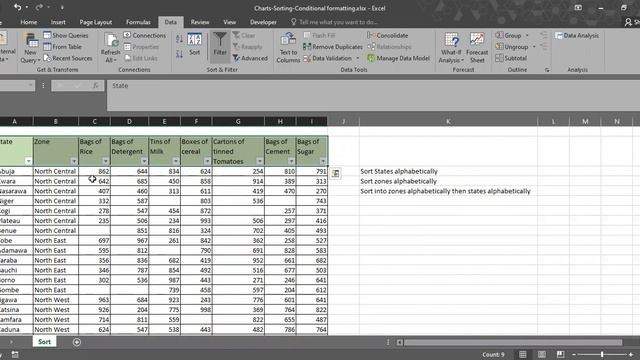Open the Developer tab
This screenshot has width=640, height=360.
pyautogui.click(x=263, y=22)
